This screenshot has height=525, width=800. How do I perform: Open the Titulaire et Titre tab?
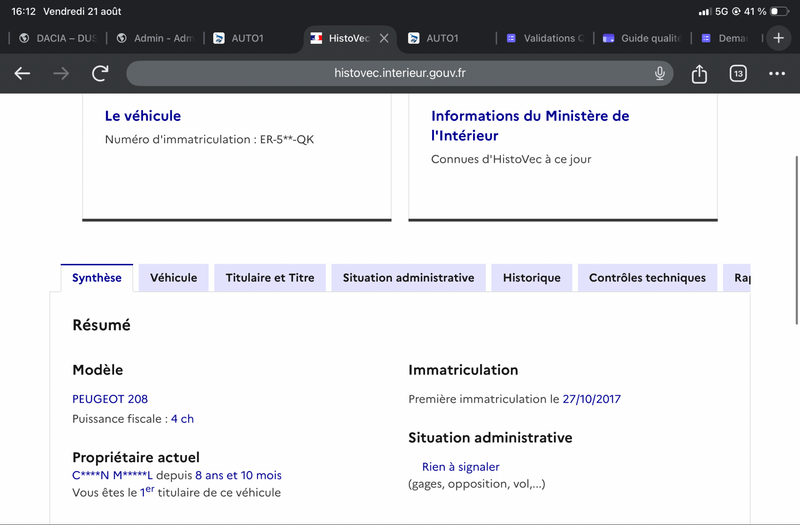[x=270, y=278]
